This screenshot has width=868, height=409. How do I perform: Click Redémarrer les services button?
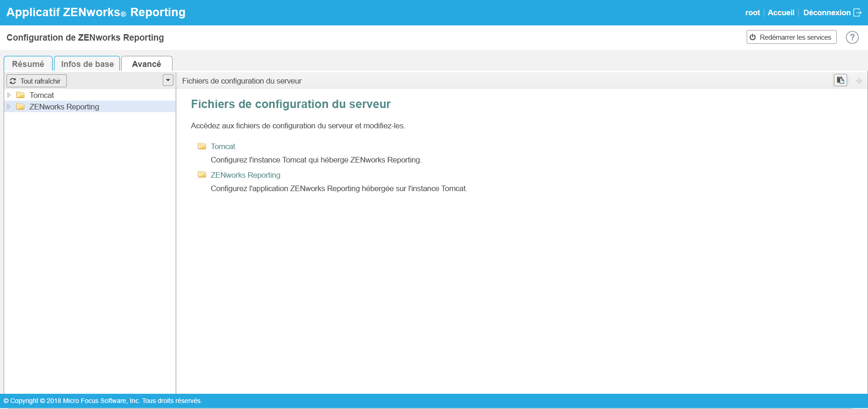pyautogui.click(x=791, y=37)
